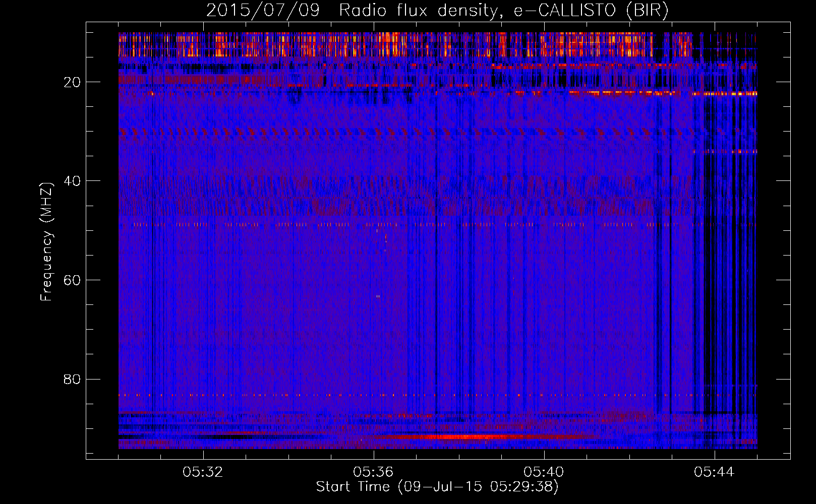Click the 05:36 time tick label
Viewport: 816px width, 504px height.
click(x=374, y=472)
